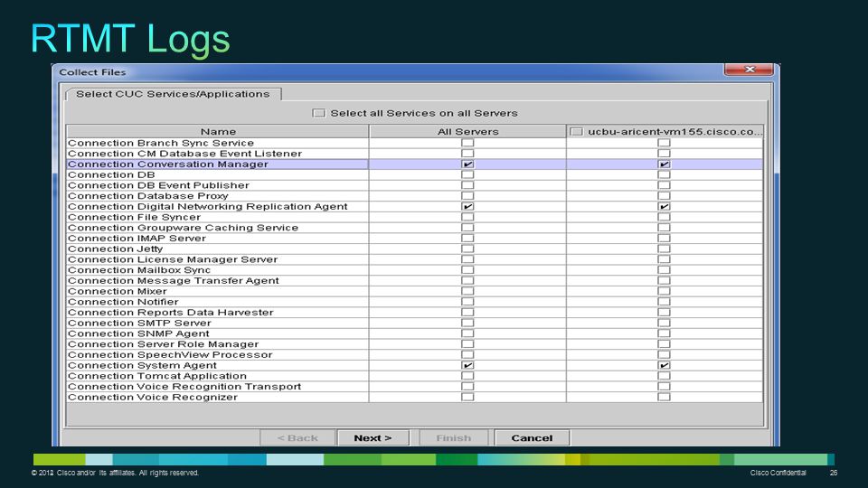Viewport: 868px width, 488px height.
Task: Click the Name column header
Action: pos(218,132)
